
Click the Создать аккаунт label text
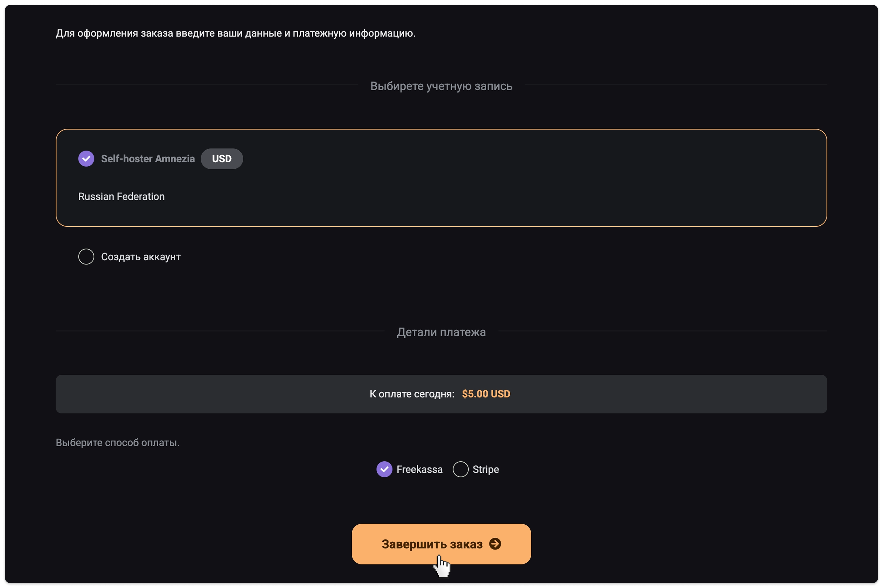pyautogui.click(x=141, y=257)
